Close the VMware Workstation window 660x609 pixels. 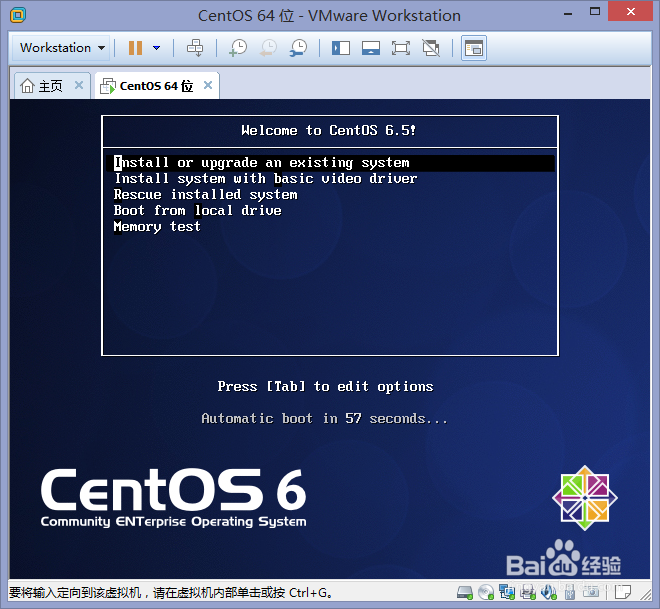[x=631, y=11]
